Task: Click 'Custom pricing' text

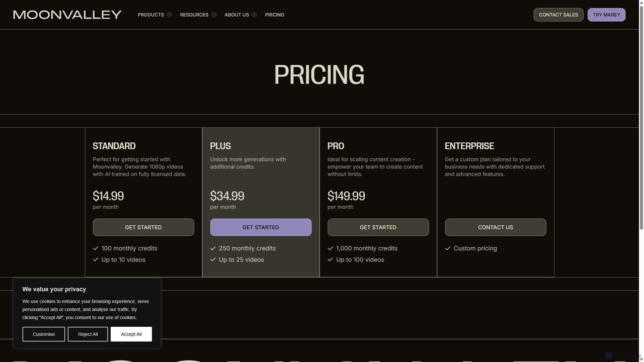Action: tap(475, 248)
